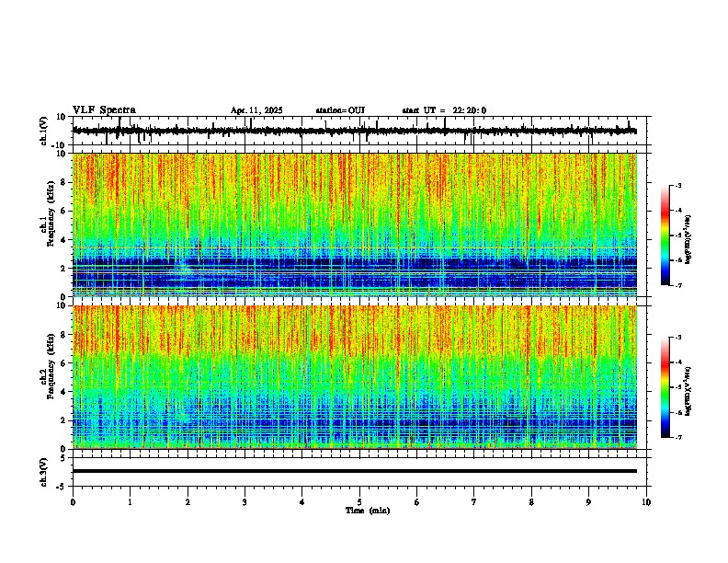Click time axis tick label "5"

coord(359,502)
